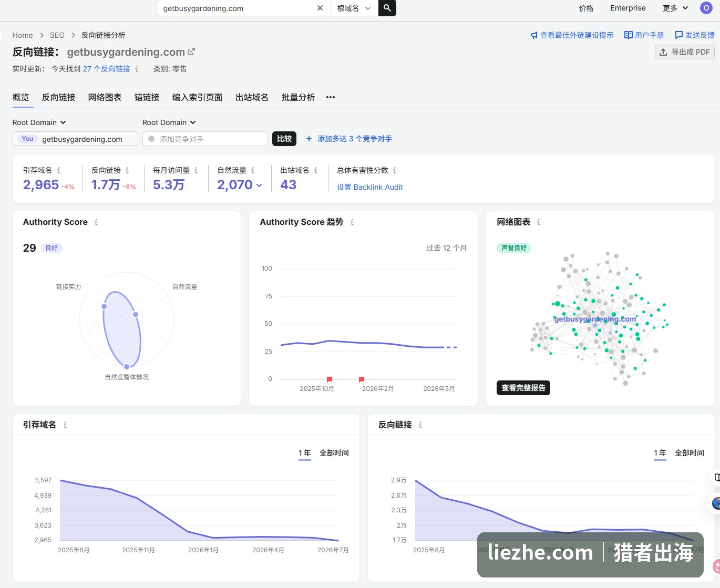This screenshot has width=720, height=588.
Task: Open 查看最佳外链建设提示 link
Action: coord(572,35)
